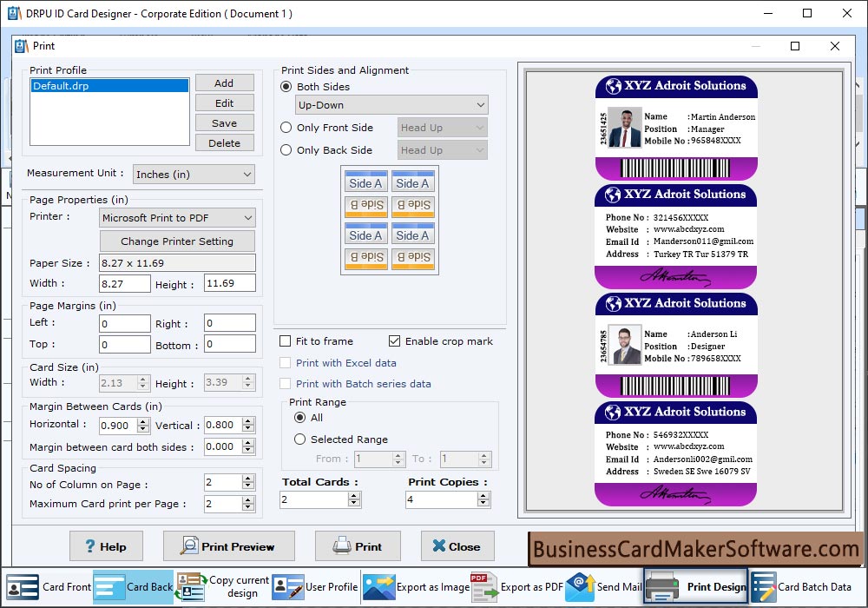Maximize the Print dialog window
This screenshot has width=868, height=608.
pos(795,46)
